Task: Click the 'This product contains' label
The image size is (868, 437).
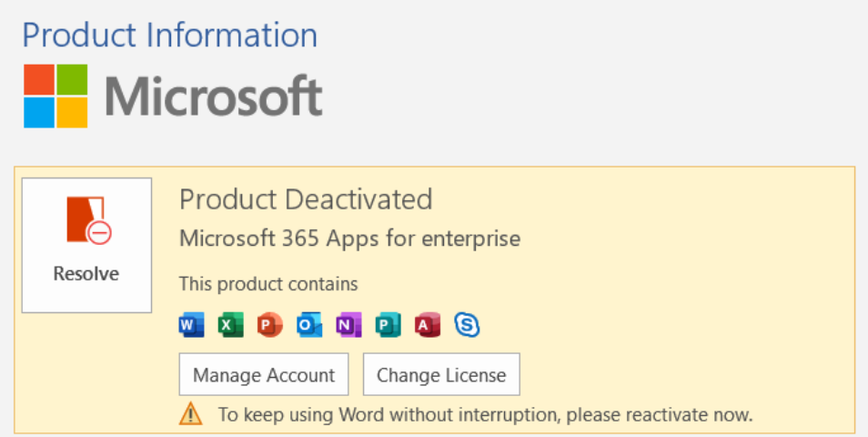Action: tap(268, 284)
